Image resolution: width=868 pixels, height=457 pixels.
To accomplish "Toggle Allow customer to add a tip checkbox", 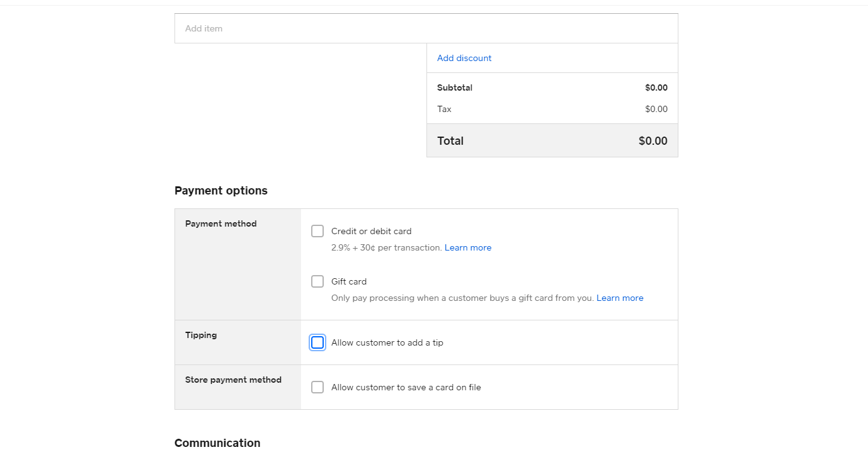I will tap(317, 342).
